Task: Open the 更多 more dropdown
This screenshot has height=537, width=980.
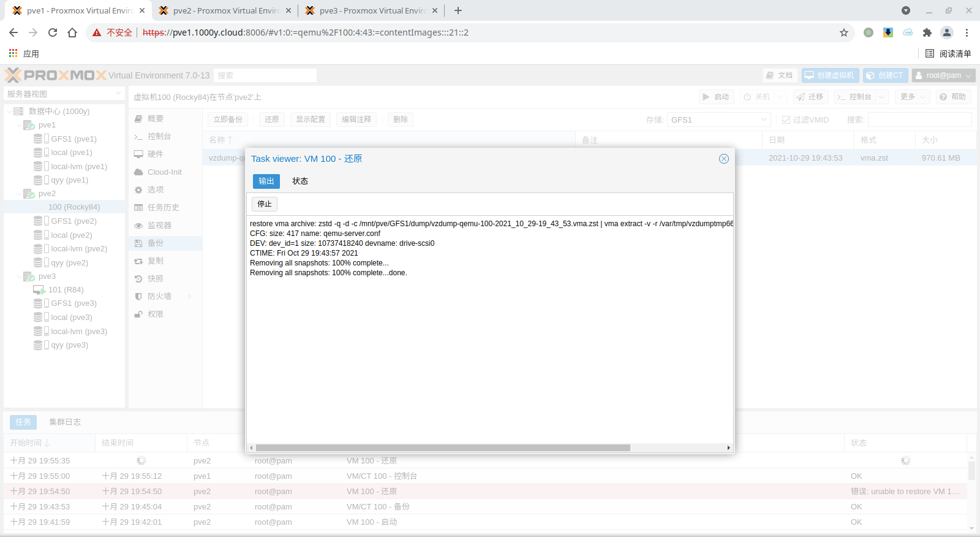Action: pyautogui.click(x=912, y=97)
